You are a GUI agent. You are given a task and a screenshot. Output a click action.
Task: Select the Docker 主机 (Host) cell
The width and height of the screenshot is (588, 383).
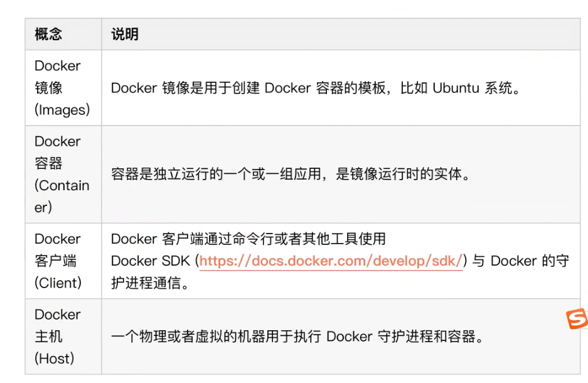[63, 337]
